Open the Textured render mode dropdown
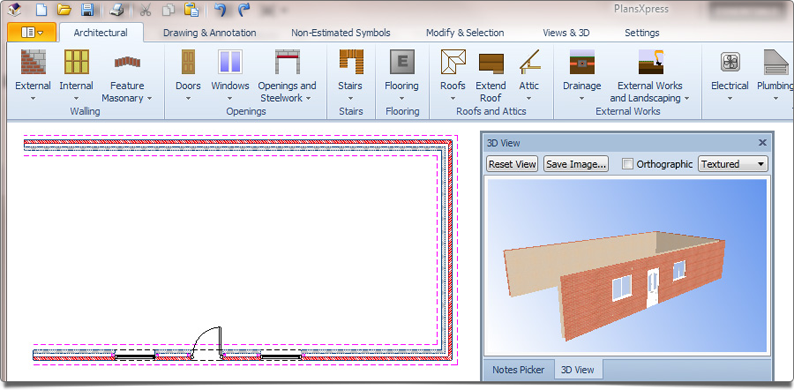This screenshot has width=794, height=390. point(733,164)
